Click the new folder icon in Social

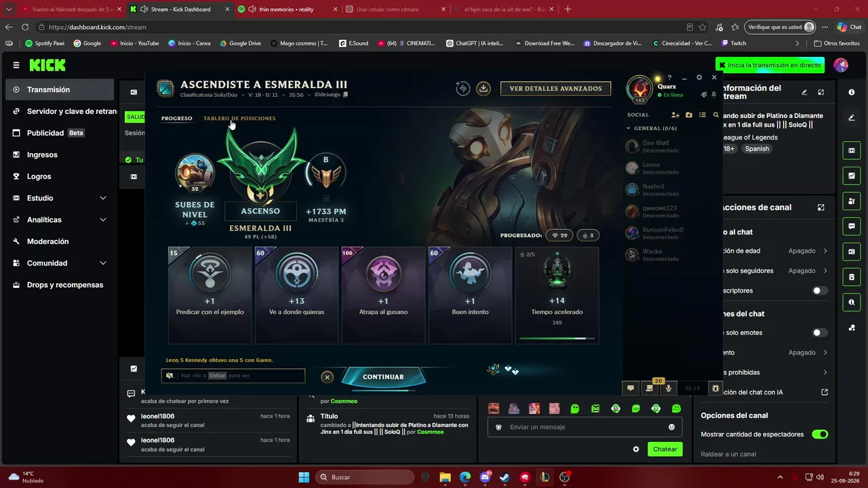pyautogui.click(x=689, y=115)
